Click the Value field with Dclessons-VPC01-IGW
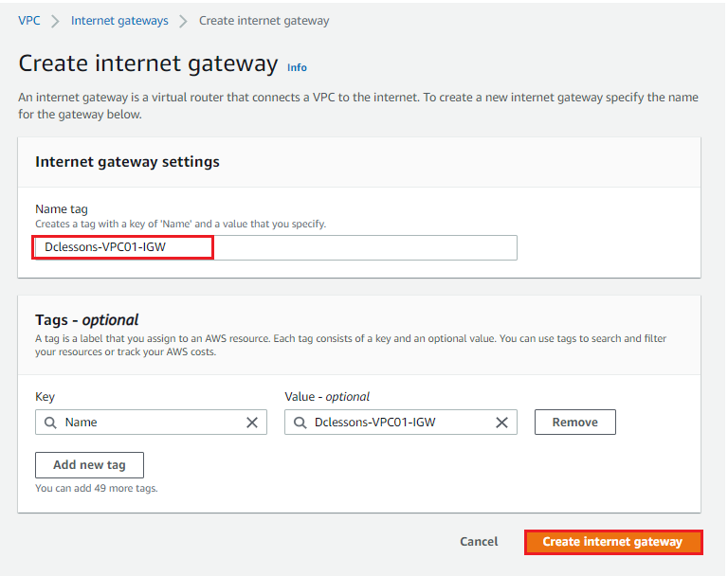Viewport: 728px width, 576px height. [x=401, y=422]
